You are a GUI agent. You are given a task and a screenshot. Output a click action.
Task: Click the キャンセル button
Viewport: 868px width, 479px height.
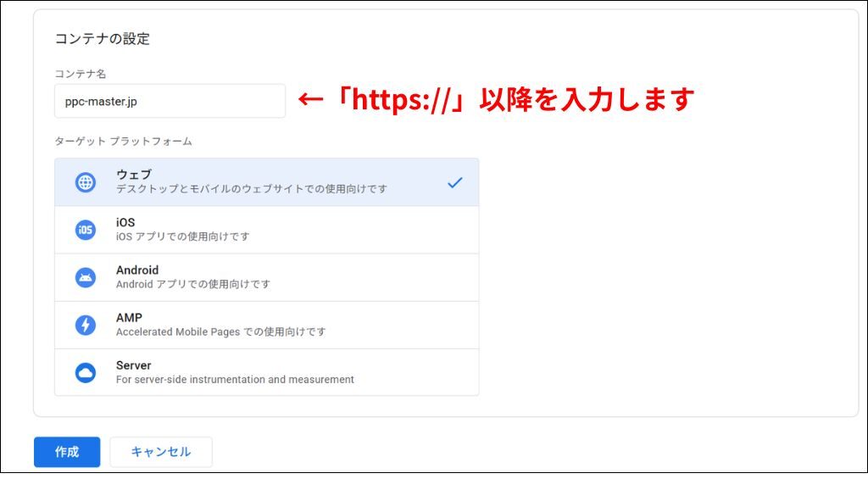(161, 452)
